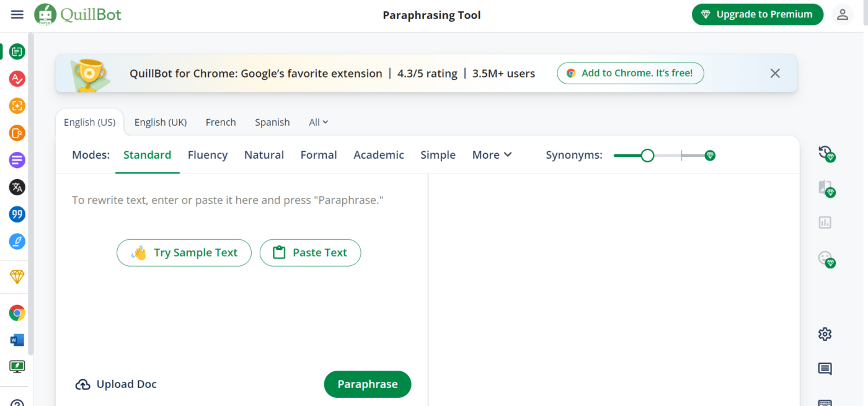Open QuillBot for Chrome sidebar icon

(x=17, y=313)
